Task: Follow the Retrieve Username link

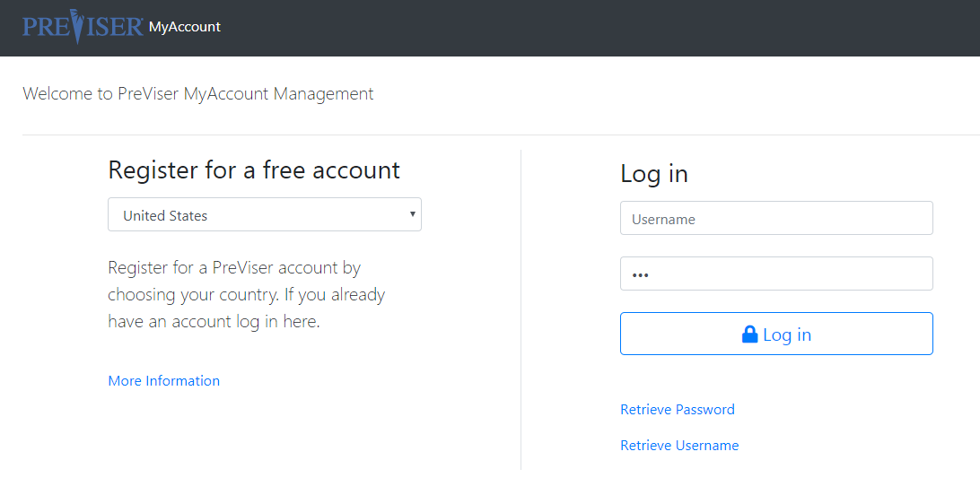Action: tap(679, 445)
